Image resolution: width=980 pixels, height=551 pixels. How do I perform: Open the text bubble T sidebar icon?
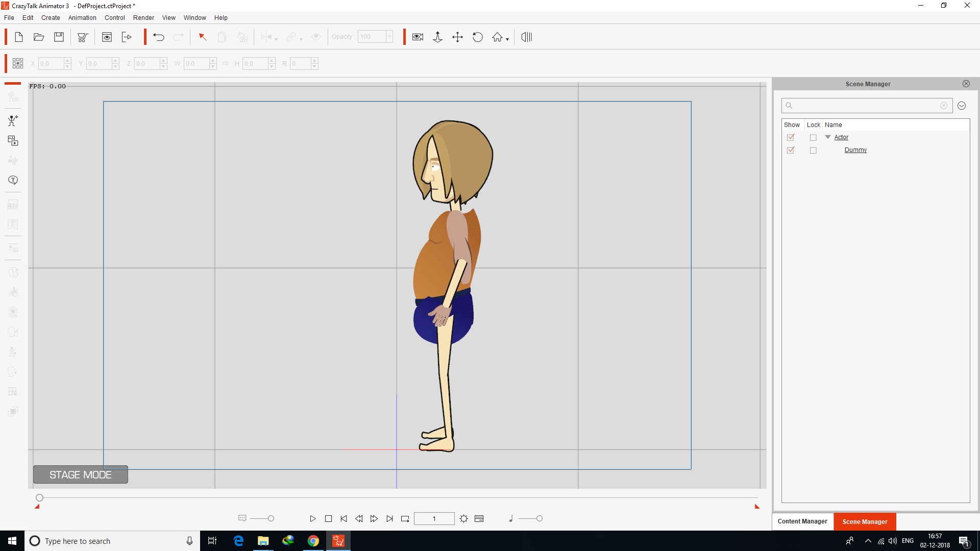click(13, 180)
